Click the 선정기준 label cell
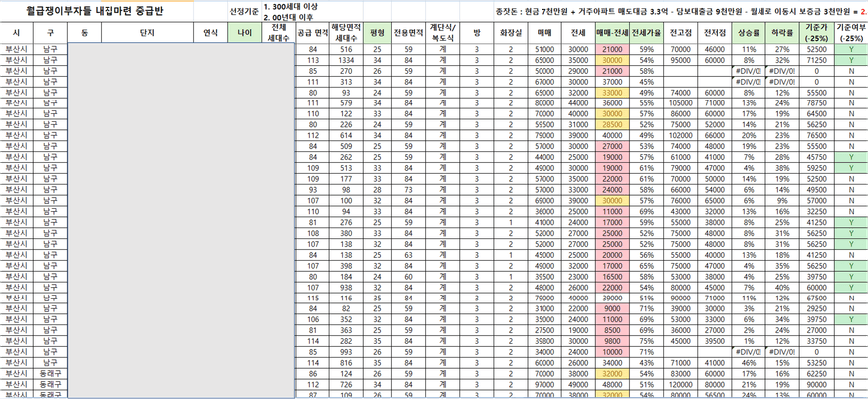This screenshot has width=868, height=399. [x=244, y=11]
